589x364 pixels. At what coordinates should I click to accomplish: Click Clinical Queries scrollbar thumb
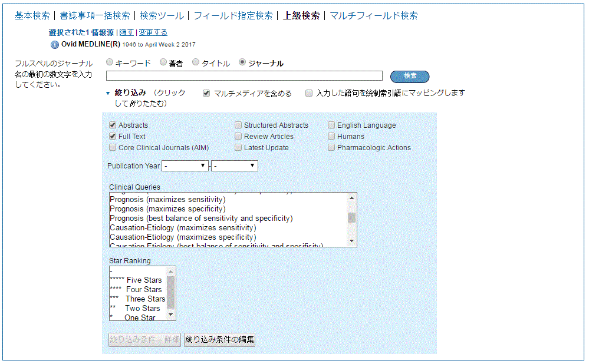point(351,218)
